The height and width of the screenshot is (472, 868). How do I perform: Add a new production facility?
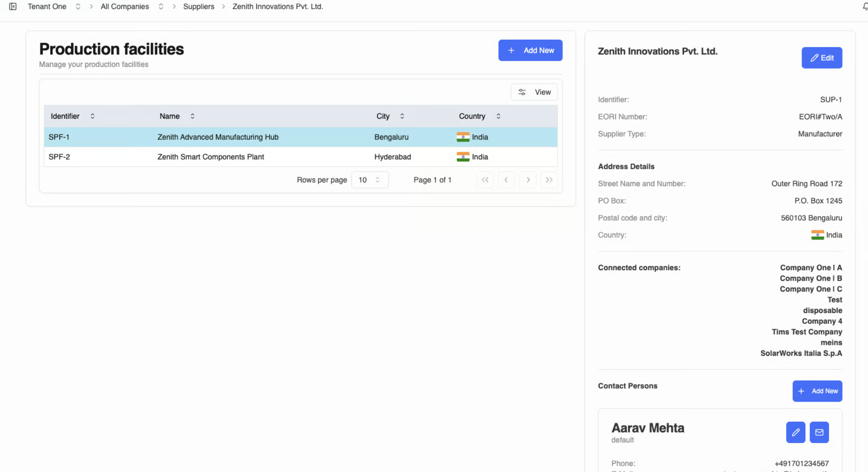(x=530, y=50)
